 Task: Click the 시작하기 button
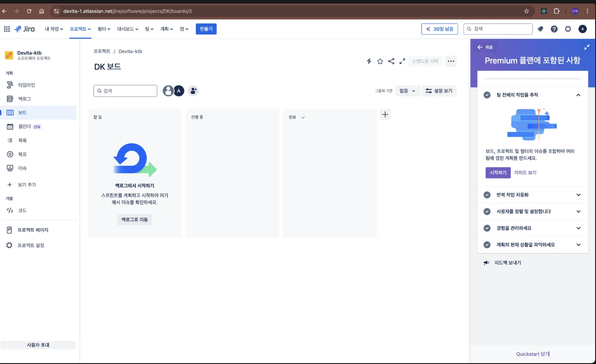498,173
